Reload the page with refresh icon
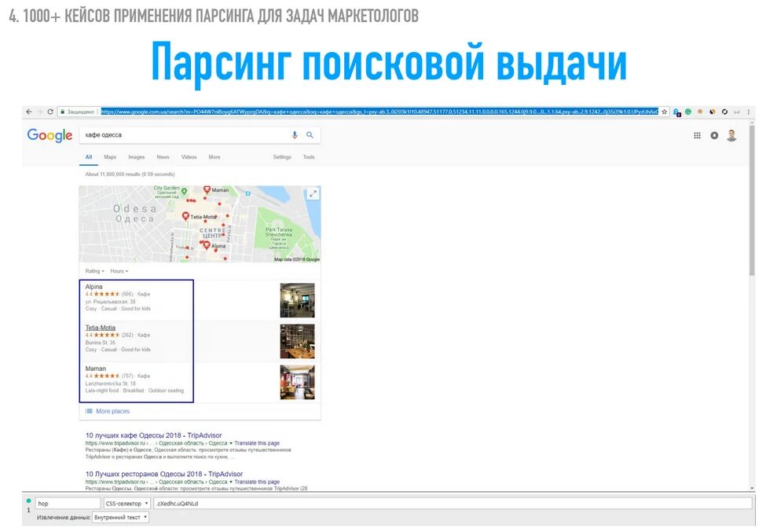 [50, 112]
